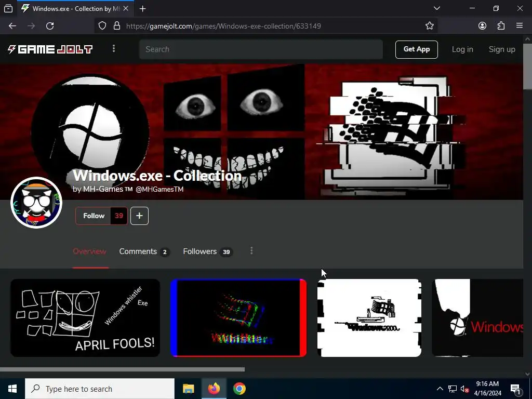This screenshot has width=532, height=399.
Task: Open the notification center icon
Action: coord(515,389)
